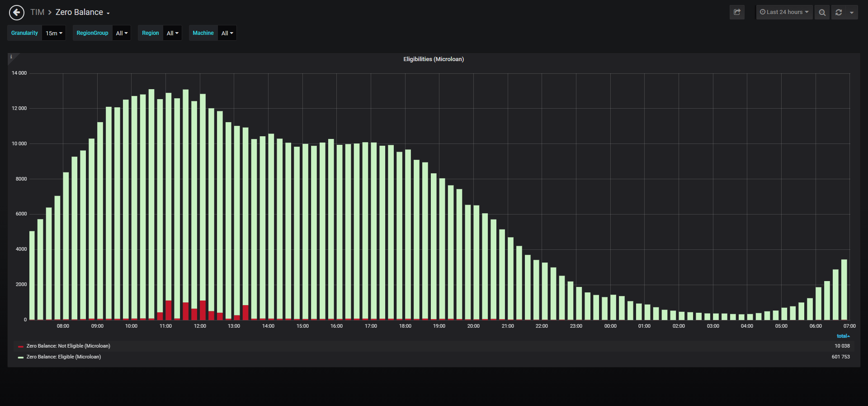Click the green Eligible legend color swatch

click(21, 357)
